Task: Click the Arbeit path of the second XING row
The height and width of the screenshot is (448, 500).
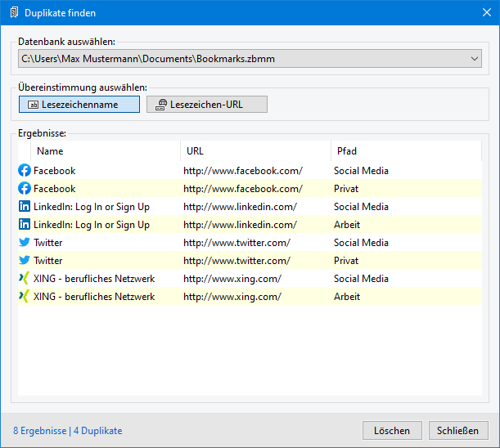Action: pos(347,297)
